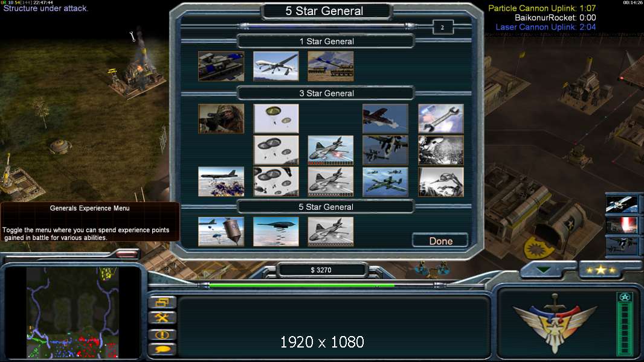Select the Leaflet Drop ability
This screenshot has height=362, width=644.
tap(221, 232)
